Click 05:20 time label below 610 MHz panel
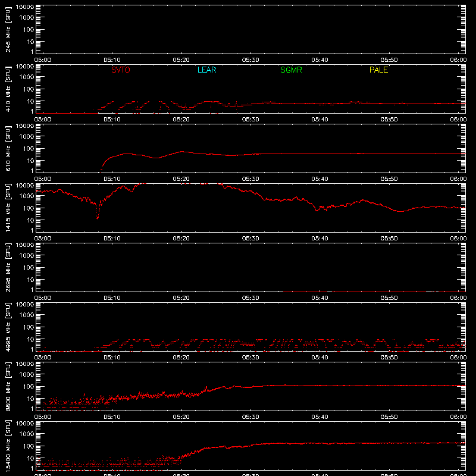 click(x=181, y=179)
